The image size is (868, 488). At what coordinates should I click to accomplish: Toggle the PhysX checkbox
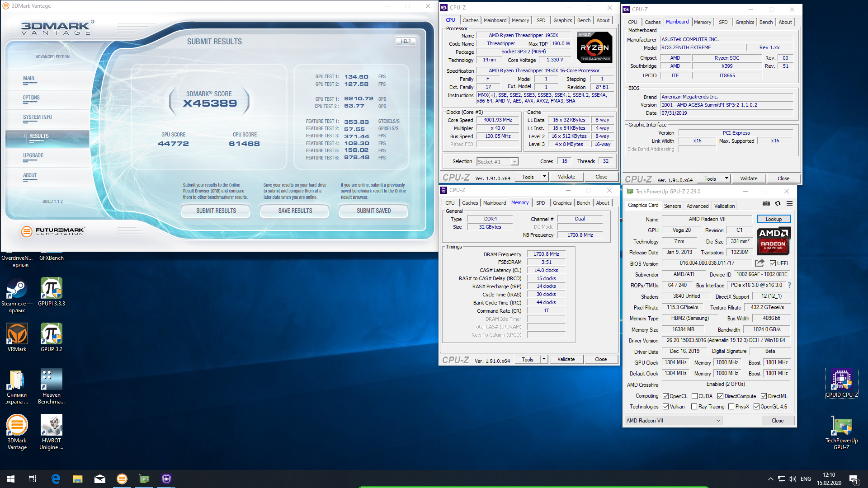[x=731, y=407]
